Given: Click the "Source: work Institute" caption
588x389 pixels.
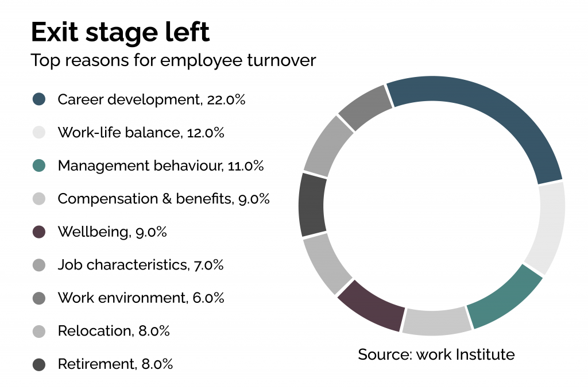Looking at the screenshot, I should [436, 354].
